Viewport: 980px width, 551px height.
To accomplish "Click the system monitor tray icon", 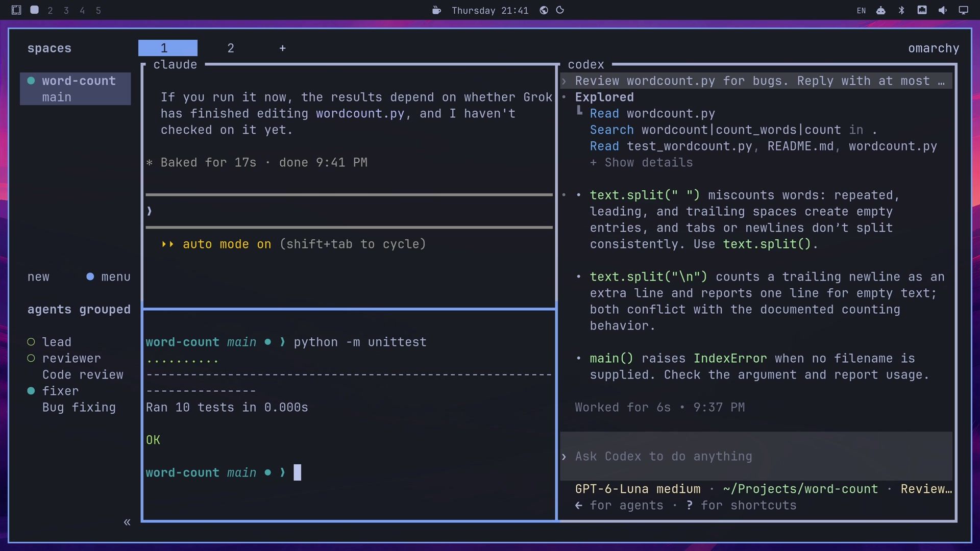I will (x=922, y=10).
